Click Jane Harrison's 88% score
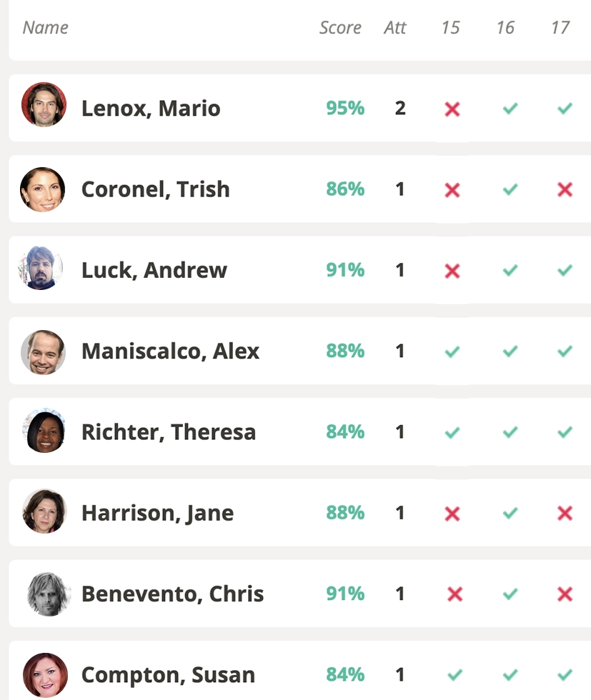591x700 pixels. point(345,513)
